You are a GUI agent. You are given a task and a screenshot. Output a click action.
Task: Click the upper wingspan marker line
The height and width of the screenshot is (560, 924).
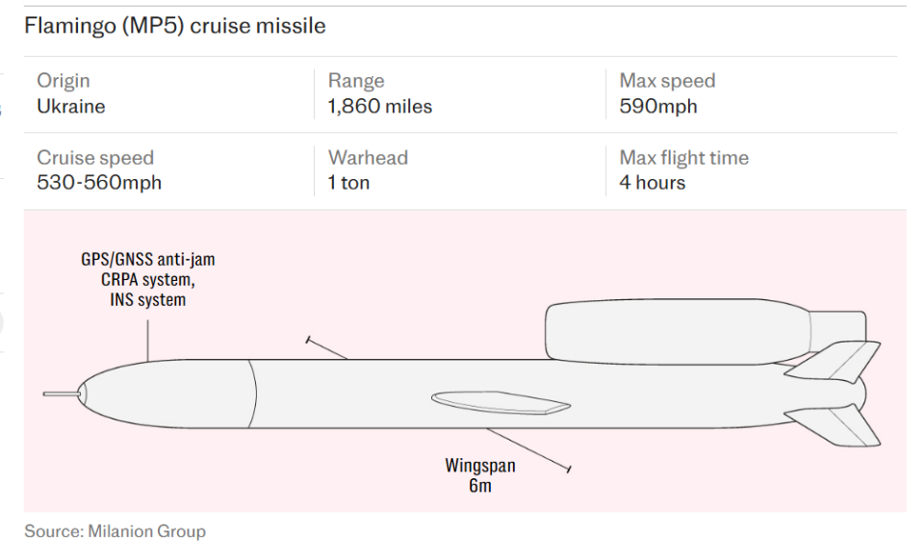click(x=326, y=348)
